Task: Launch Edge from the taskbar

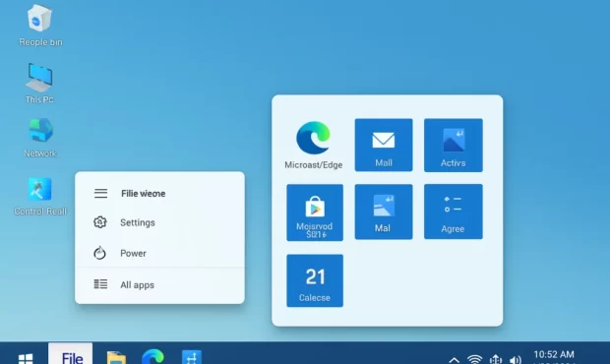Action: coord(152,356)
